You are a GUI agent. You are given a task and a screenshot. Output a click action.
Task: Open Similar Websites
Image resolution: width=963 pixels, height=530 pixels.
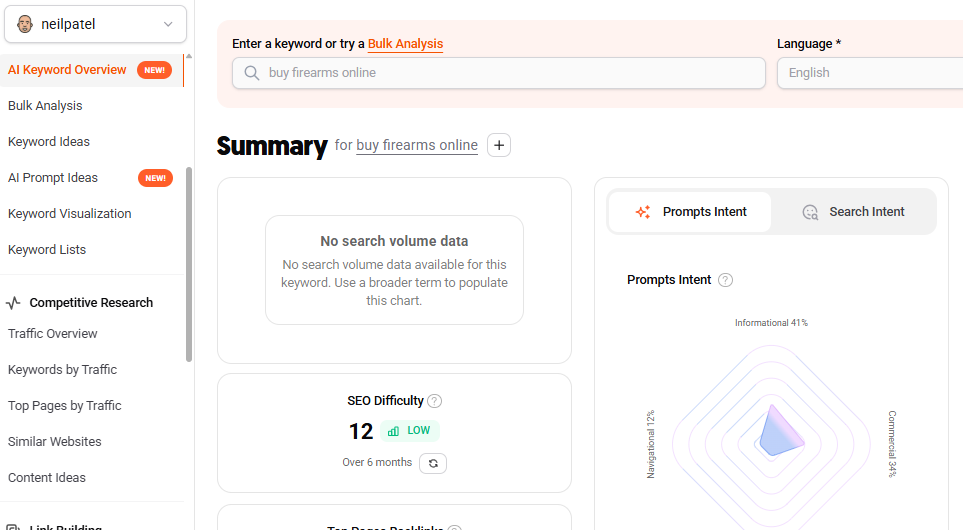pyautogui.click(x=54, y=442)
